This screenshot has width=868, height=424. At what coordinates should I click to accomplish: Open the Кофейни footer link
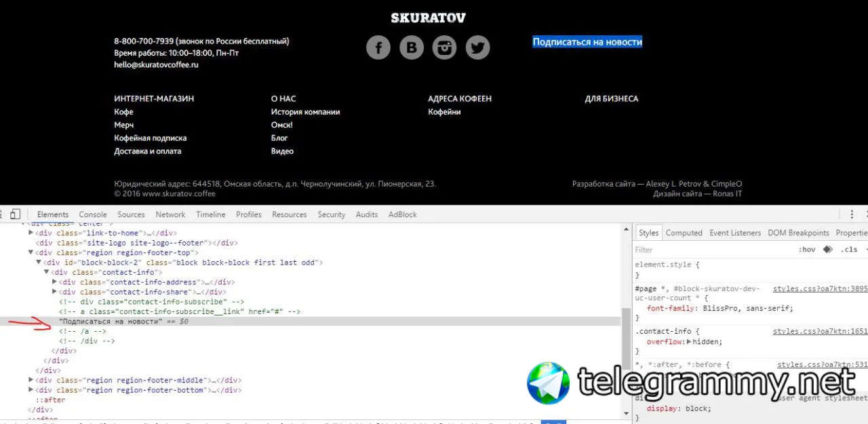tap(444, 112)
